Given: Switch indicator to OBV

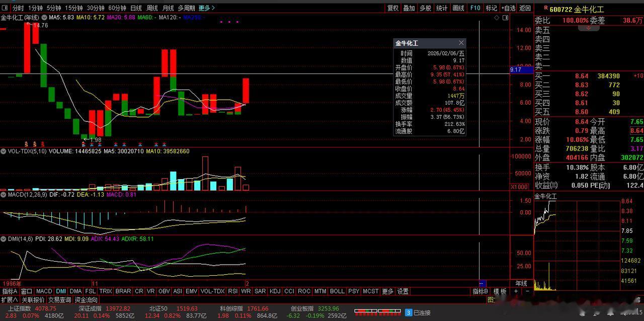Looking at the screenshot, I should (164, 291).
